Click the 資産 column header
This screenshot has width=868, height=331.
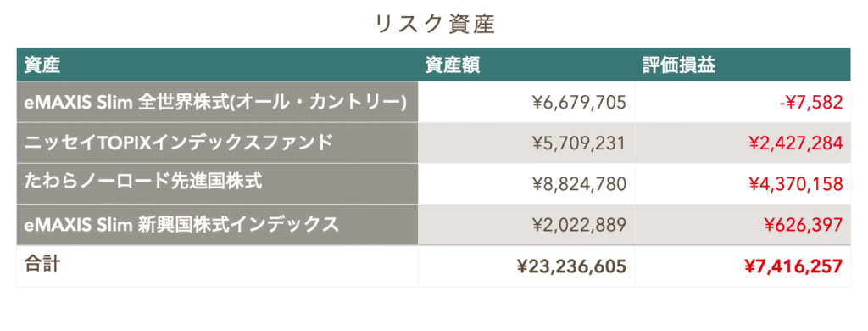tap(218, 65)
